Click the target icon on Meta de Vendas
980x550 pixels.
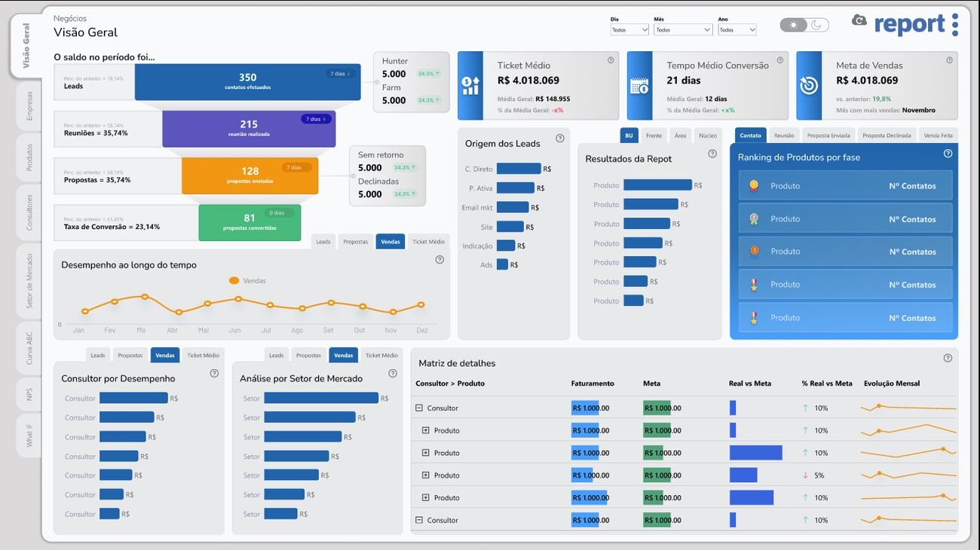[809, 85]
